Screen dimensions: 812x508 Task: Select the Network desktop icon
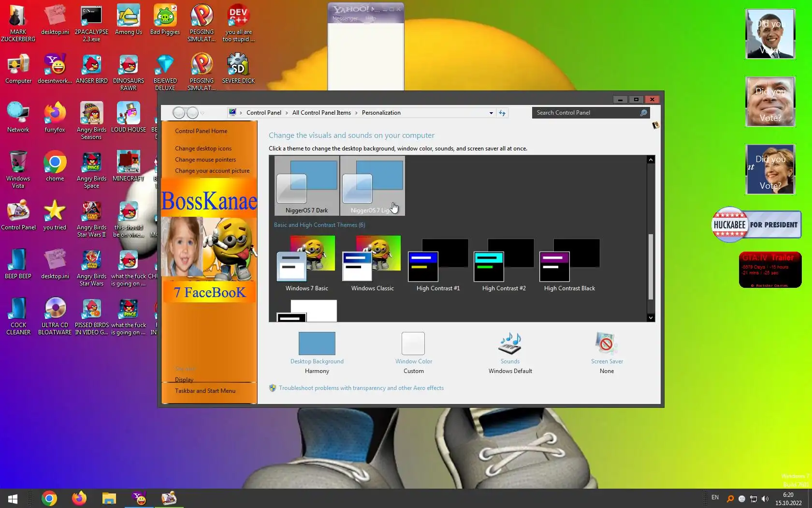pyautogui.click(x=18, y=118)
